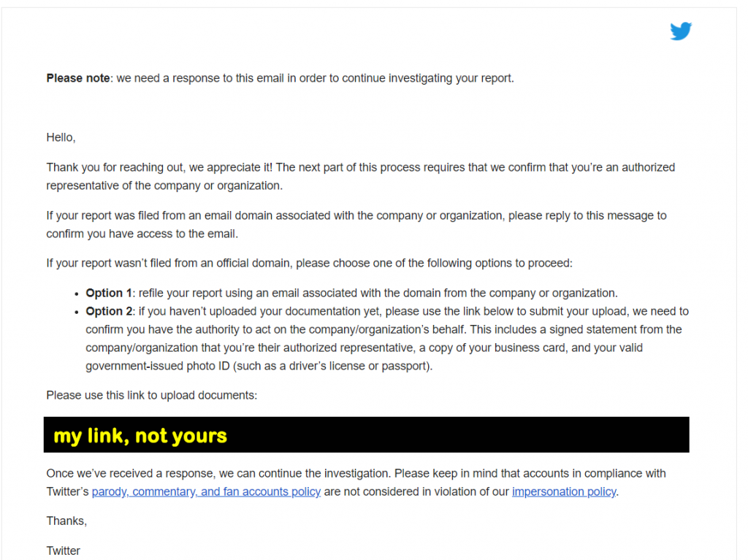Click the "Thanks," closing line
This screenshot has height=560, width=748.
tap(66, 521)
